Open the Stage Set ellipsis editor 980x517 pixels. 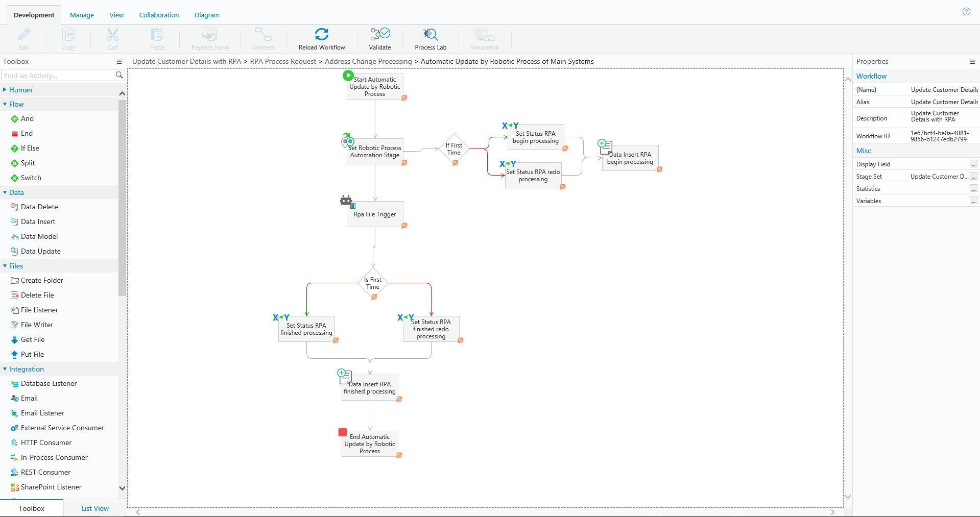tap(973, 176)
